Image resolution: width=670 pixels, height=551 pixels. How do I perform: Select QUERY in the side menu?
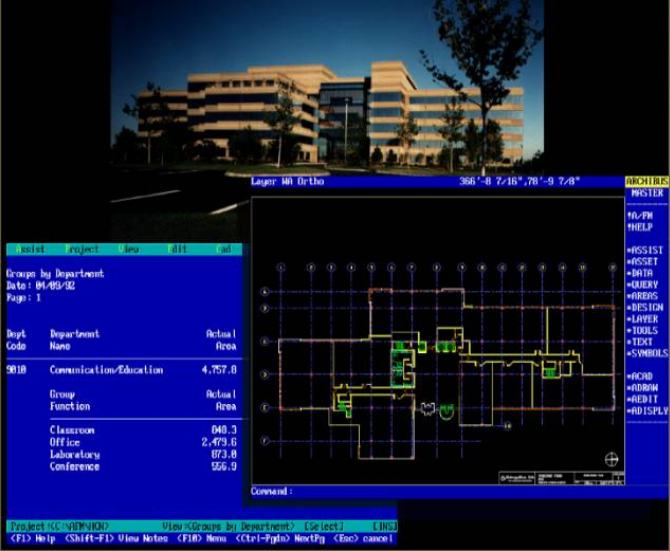pyautogui.click(x=642, y=284)
